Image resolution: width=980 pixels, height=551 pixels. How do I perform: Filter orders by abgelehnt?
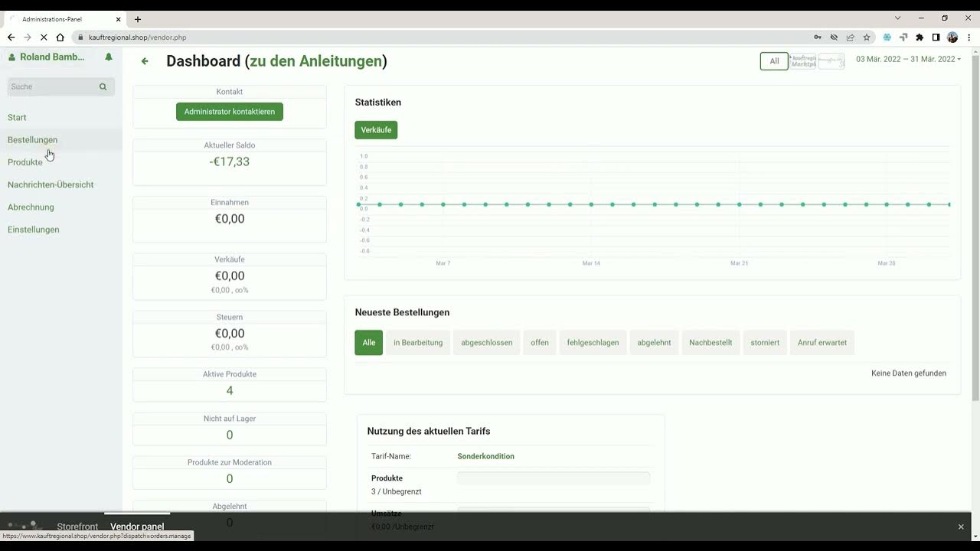tap(654, 342)
